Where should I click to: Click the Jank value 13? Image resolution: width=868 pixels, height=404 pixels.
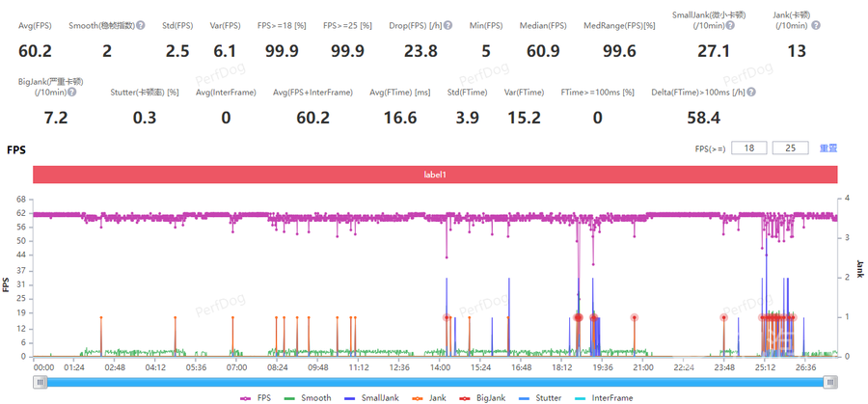tap(796, 51)
